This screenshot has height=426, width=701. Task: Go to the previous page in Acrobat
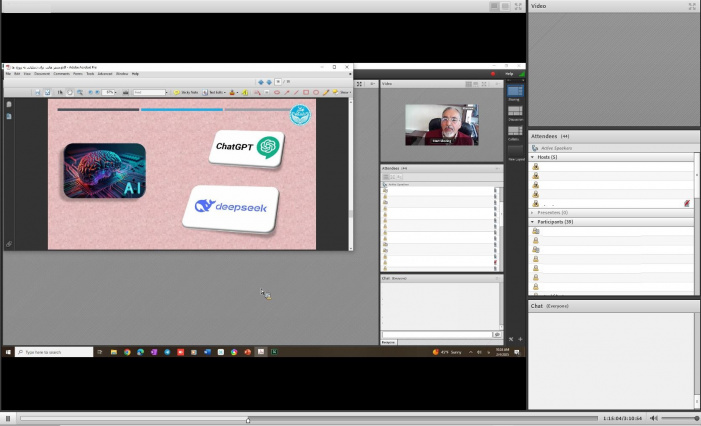pos(261,82)
